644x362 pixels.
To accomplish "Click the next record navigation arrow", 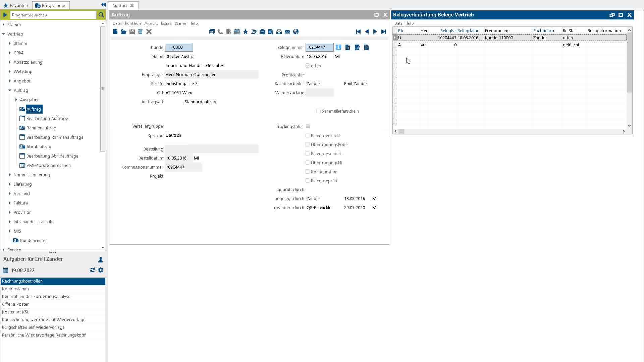I will [x=376, y=32].
